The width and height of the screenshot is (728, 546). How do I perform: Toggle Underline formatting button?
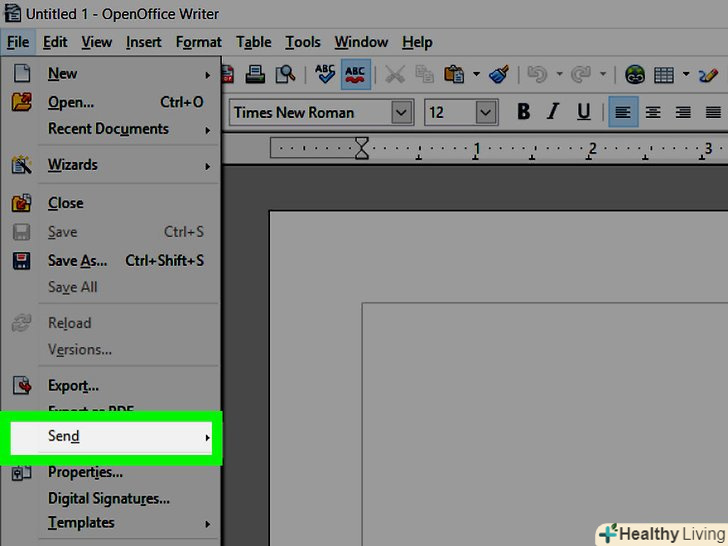point(584,112)
